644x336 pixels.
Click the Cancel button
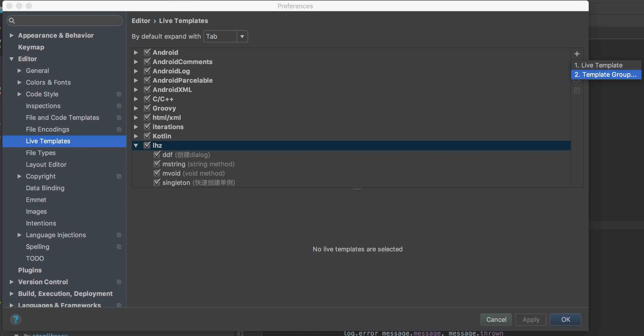tap(496, 319)
